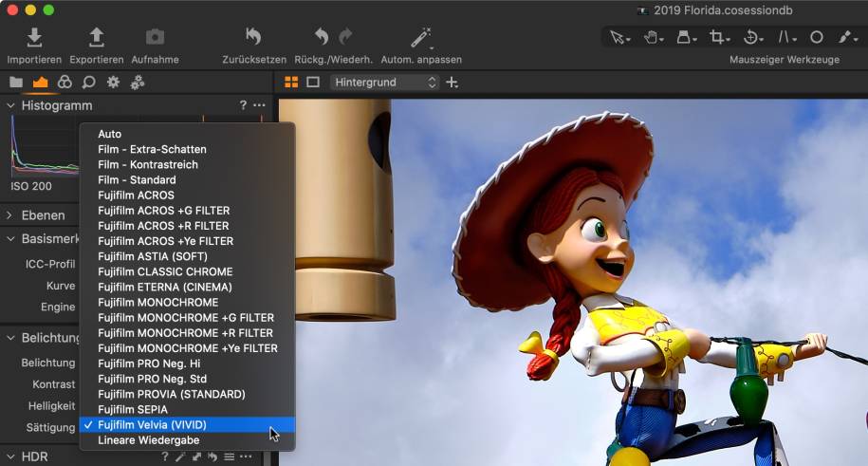Open Histogramm panel help question mark
The height and width of the screenshot is (466, 868).
243,104
